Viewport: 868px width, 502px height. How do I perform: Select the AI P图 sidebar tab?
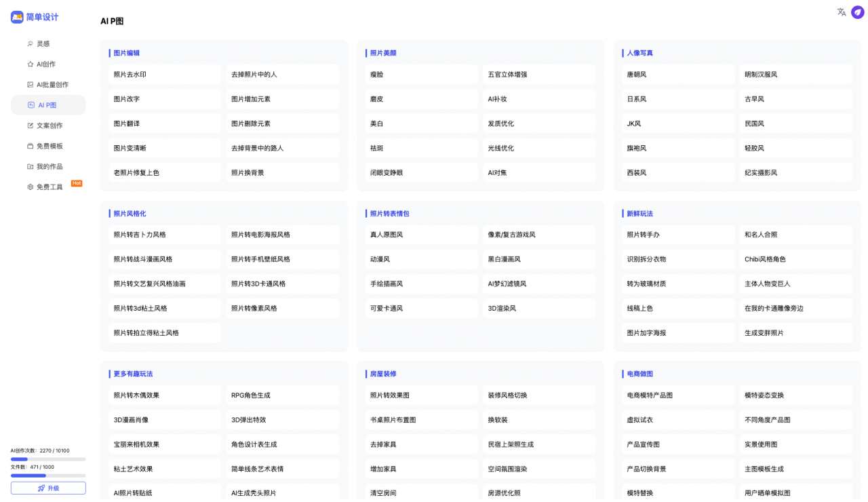pyautogui.click(x=47, y=105)
